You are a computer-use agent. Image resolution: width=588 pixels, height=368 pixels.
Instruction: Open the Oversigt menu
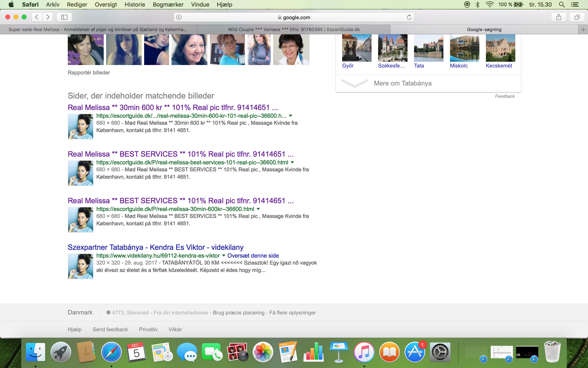[106, 4]
